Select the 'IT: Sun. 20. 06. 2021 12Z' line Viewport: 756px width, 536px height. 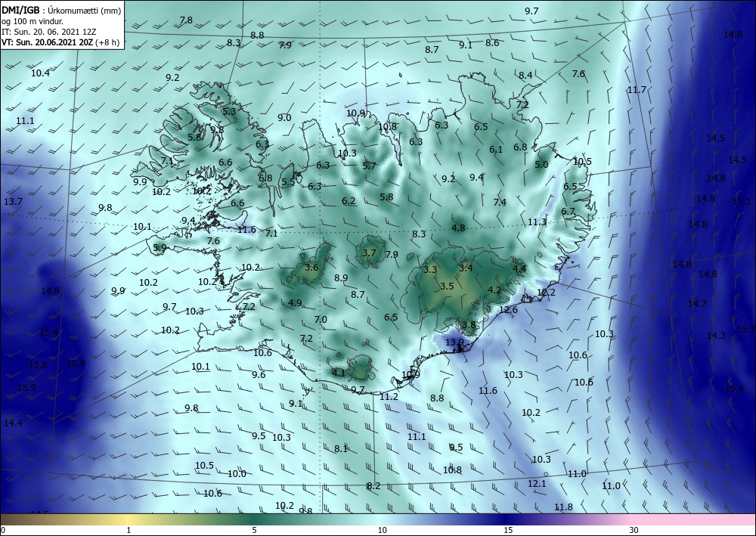click(x=48, y=32)
